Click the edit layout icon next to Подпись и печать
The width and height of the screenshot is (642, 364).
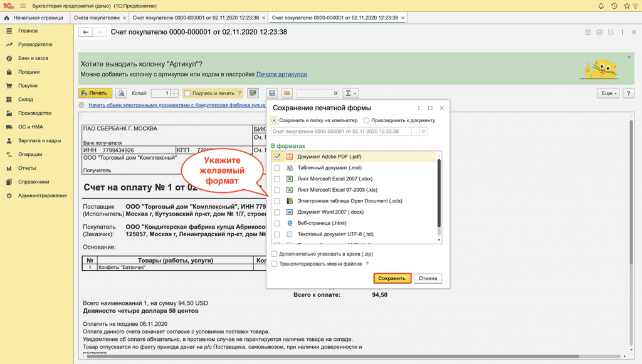tap(253, 93)
